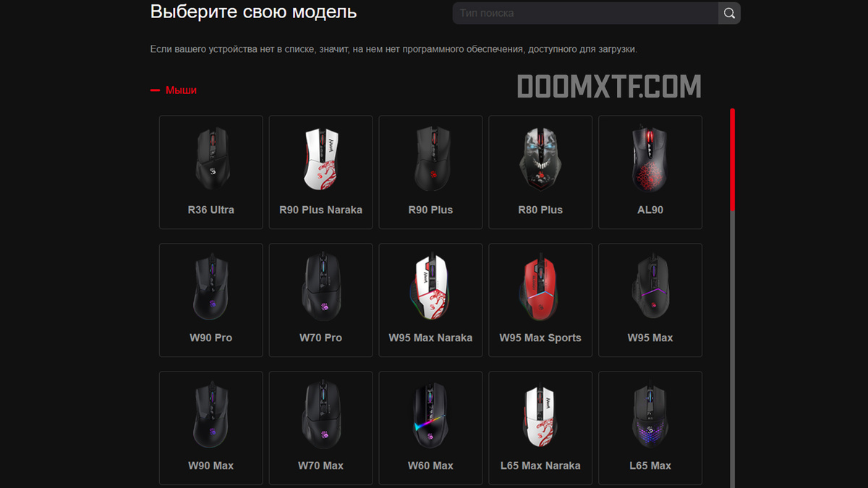The height and width of the screenshot is (488, 868).
Task: Select the W70 Max mouse
Action: [321, 428]
